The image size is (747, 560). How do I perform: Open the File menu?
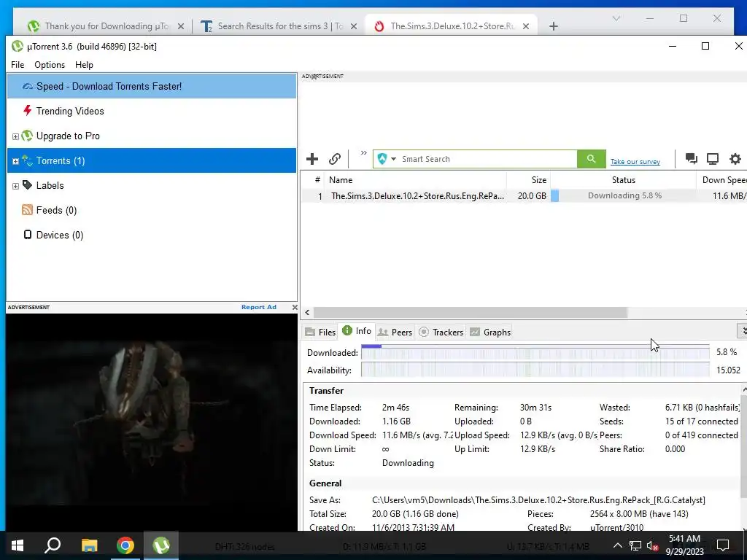(x=18, y=65)
